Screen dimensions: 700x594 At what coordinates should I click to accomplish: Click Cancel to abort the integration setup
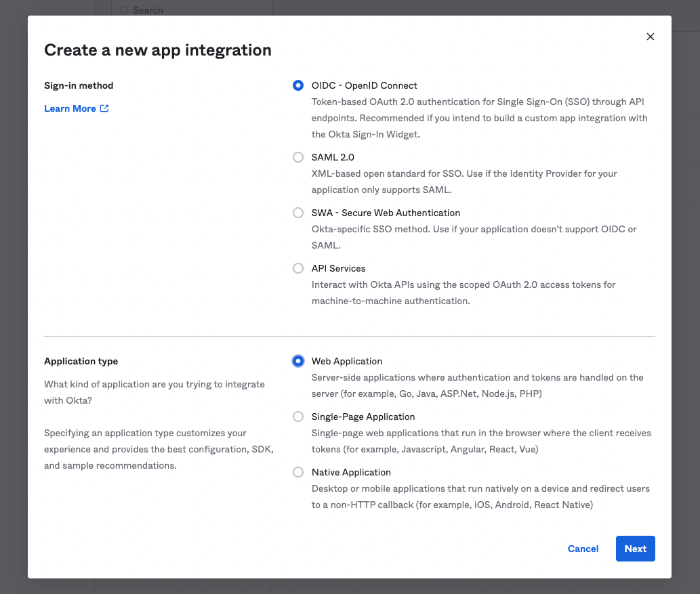tap(583, 549)
